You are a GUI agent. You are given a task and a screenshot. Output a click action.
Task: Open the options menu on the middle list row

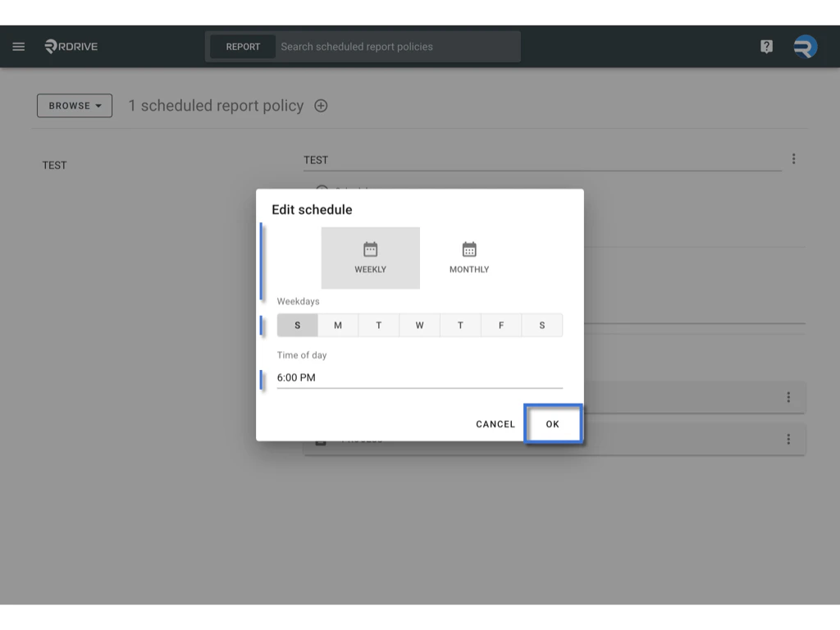[x=788, y=397]
